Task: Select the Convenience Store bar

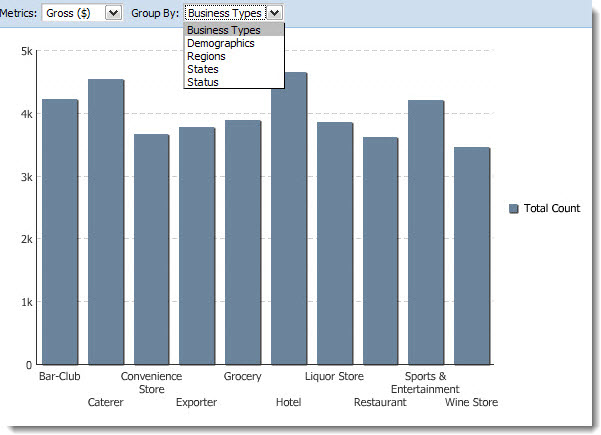Action: pyautogui.click(x=151, y=250)
